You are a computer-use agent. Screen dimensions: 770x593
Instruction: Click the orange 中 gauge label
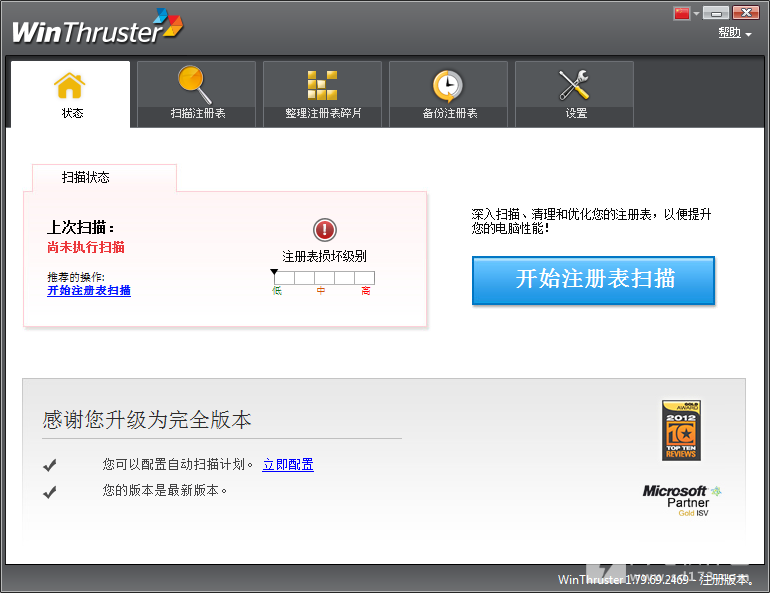(321, 291)
